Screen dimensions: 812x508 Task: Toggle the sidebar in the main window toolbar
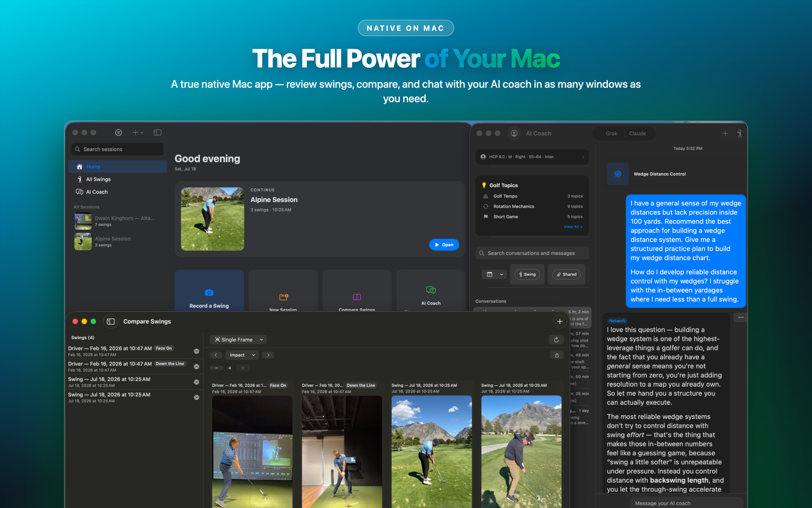157,133
